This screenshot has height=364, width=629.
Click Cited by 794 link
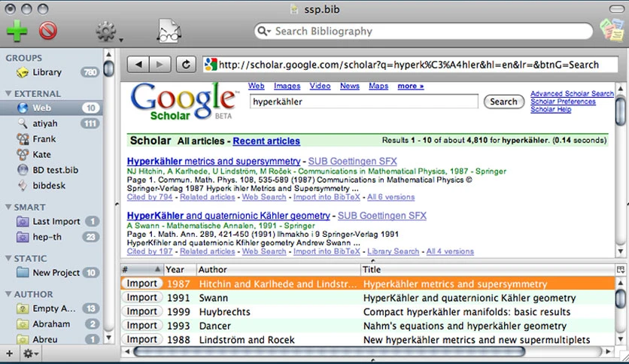(x=150, y=197)
